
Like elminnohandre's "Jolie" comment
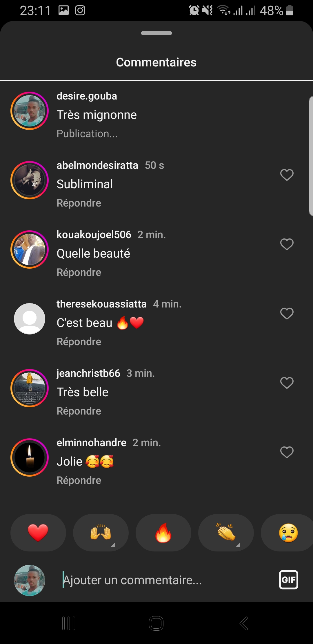coord(287,452)
